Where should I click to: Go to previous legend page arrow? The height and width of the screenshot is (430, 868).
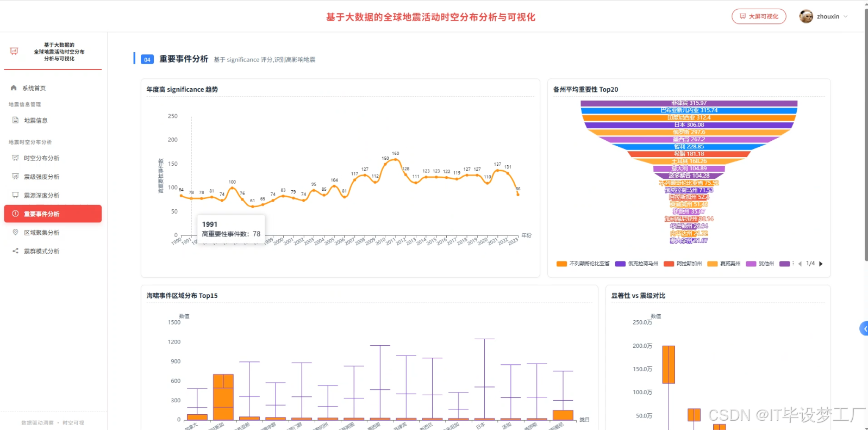[x=800, y=264]
